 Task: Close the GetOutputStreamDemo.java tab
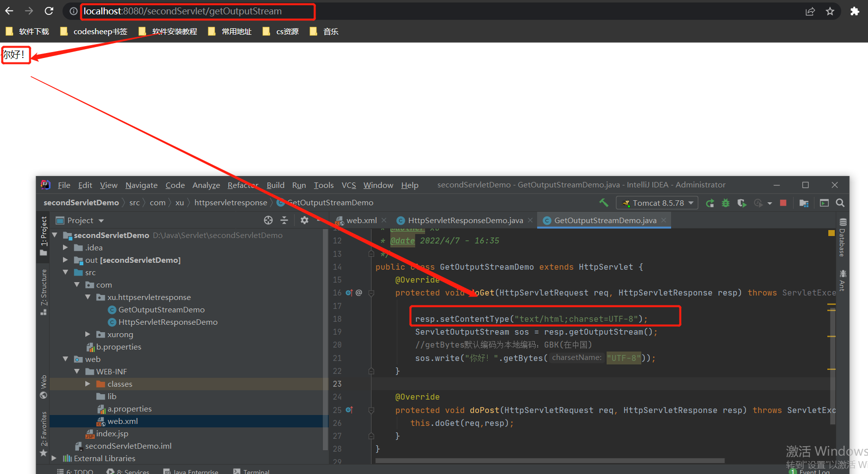point(664,220)
